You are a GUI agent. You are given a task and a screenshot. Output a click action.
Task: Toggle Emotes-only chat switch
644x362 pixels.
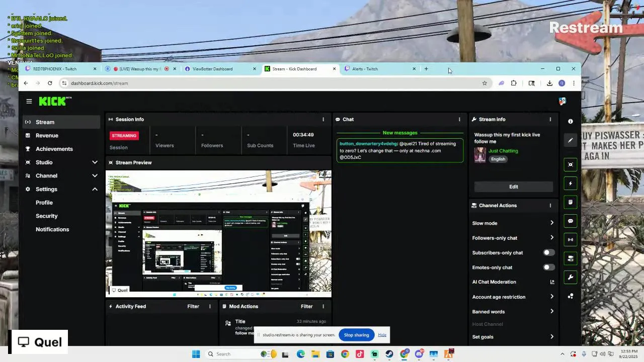(549, 267)
